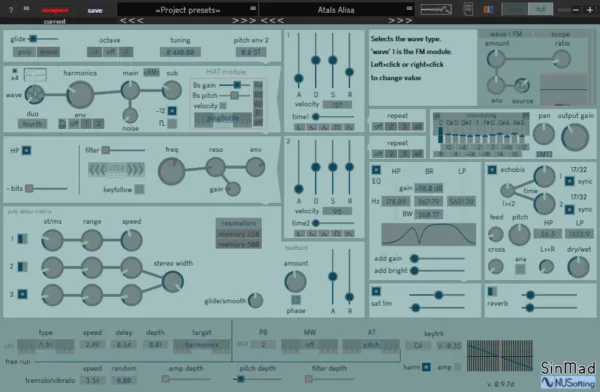The image size is (600, 392).
Task: Toggle the AM button beside main
Action: click(151, 72)
